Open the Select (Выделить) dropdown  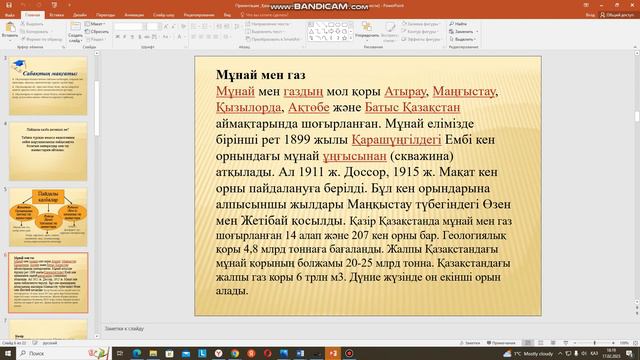click(x=462, y=39)
